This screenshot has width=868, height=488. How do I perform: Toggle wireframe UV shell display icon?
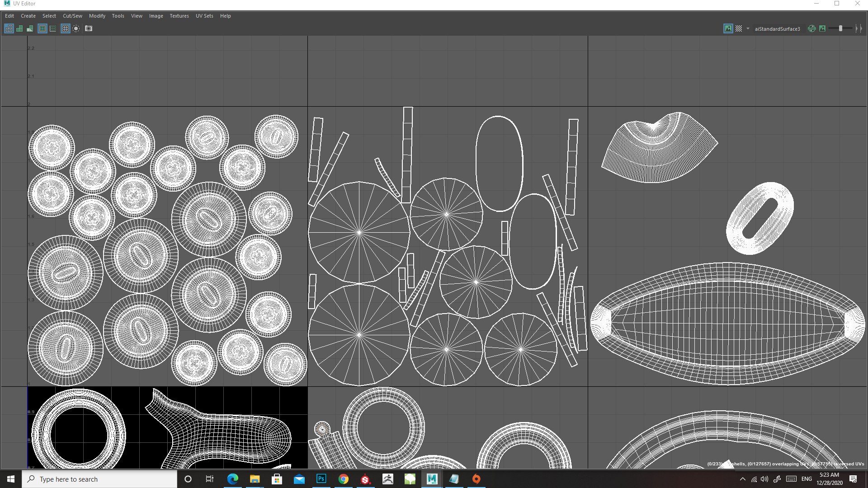[9, 28]
